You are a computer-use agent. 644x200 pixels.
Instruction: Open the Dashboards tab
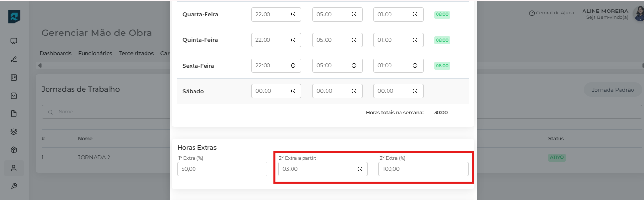point(55,53)
